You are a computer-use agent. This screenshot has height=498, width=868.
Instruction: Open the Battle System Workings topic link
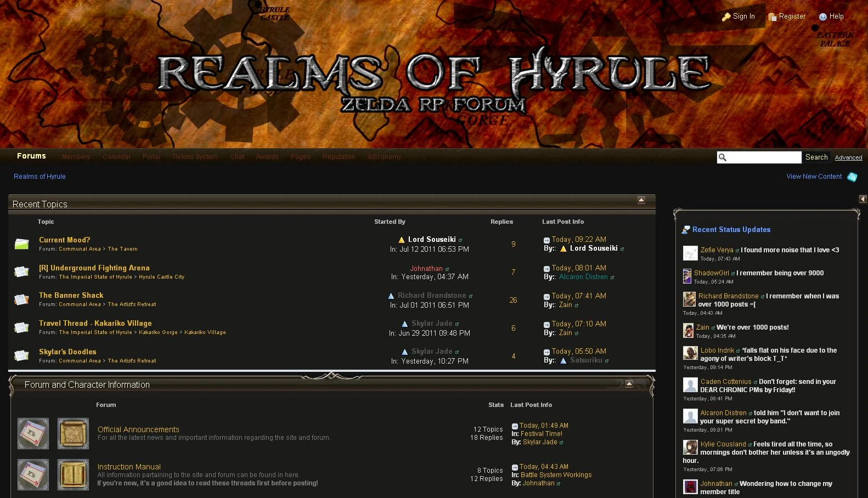[556, 475]
